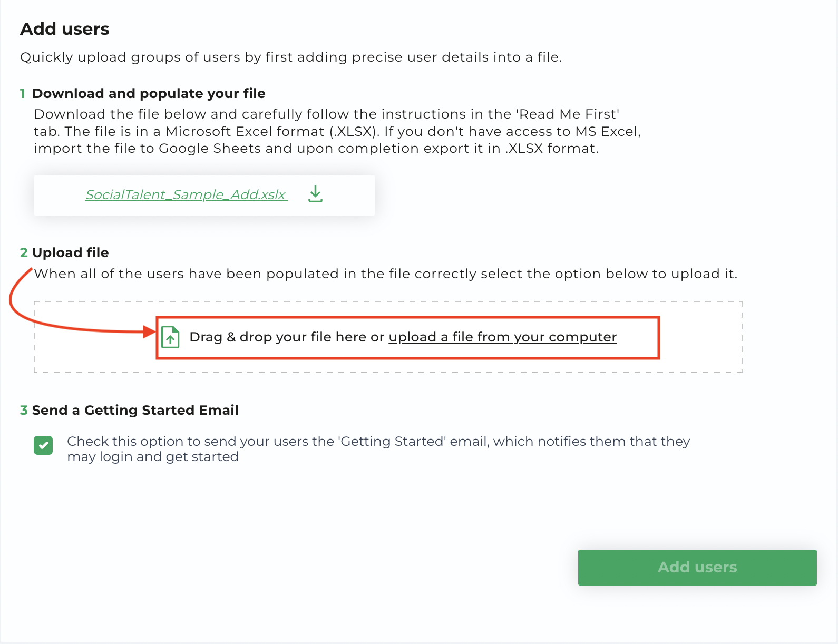Click the 'Read Me First' instruction paragraph
Viewport: 838px width, 644px height.
(337, 131)
